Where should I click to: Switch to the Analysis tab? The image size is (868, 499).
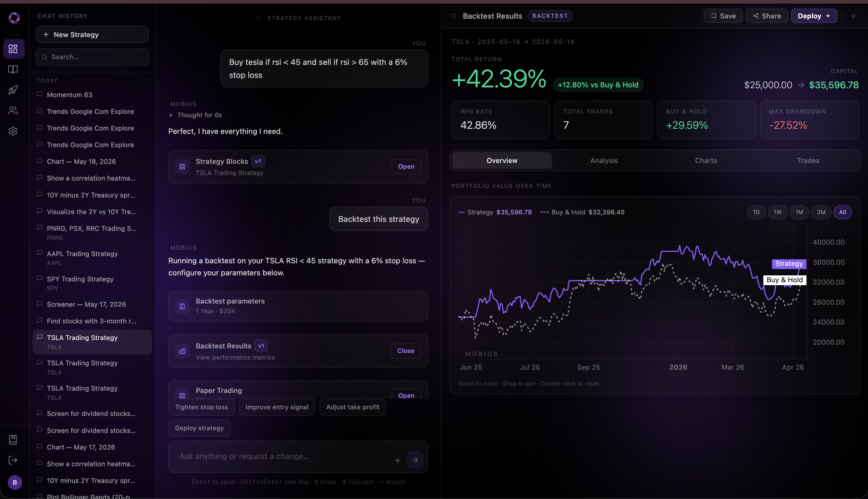click(x=604, y=160)
